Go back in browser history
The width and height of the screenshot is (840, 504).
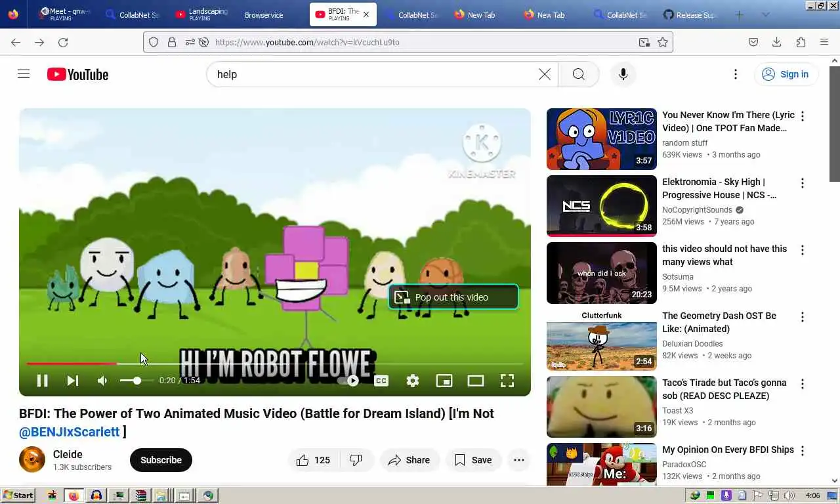click(16, 42)
